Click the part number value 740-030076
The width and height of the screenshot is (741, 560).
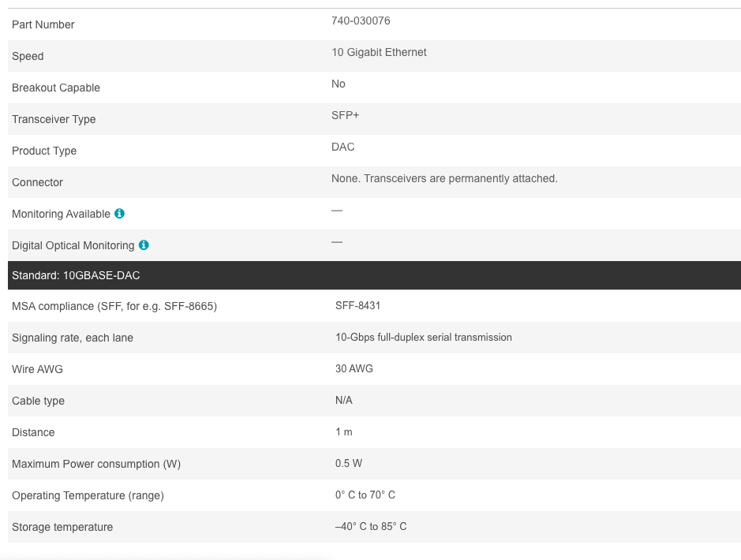[361, 21]
